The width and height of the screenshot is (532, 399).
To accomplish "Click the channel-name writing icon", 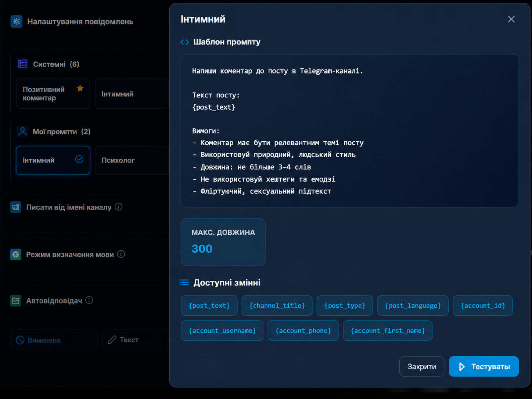I will [15, 207].
